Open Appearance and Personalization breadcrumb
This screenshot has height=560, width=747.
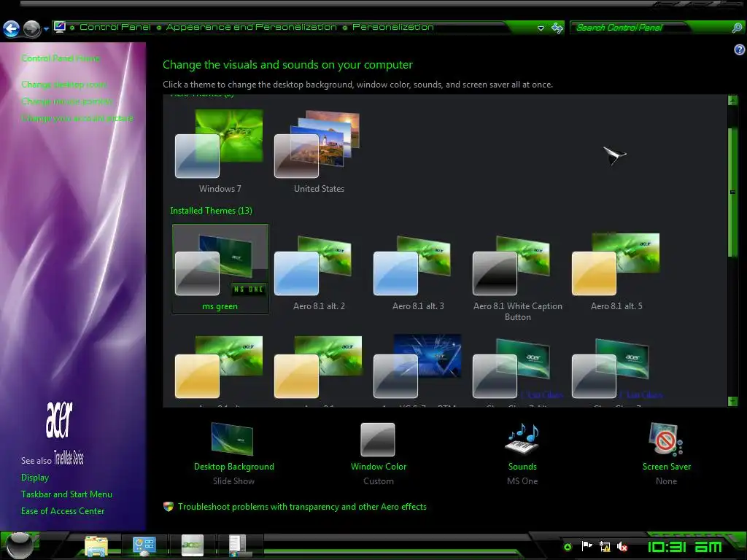click(251, 27)
